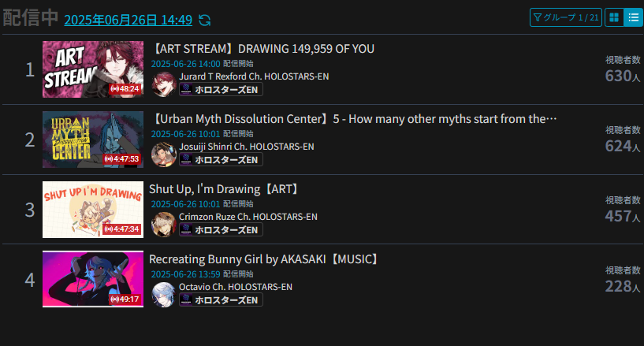The width and height of the screenshot is (644, 346).
Task: Open Josuiji Shinri's avatar icon
Action: point(163,154)
